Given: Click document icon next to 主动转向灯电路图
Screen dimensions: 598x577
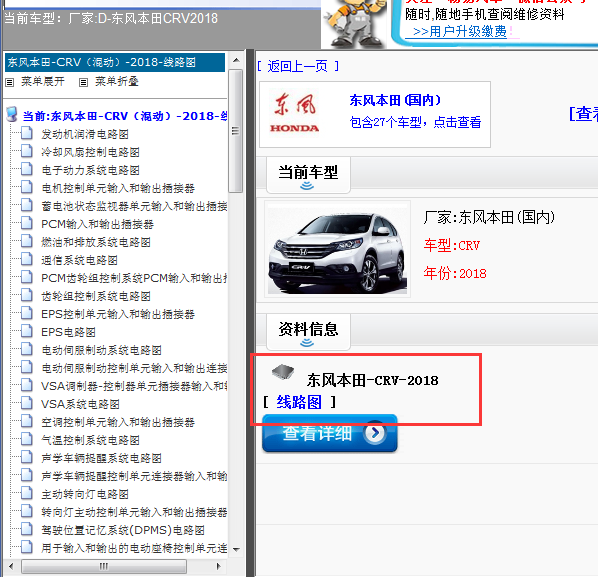Looking at the screenshot, I should (26, 493).
